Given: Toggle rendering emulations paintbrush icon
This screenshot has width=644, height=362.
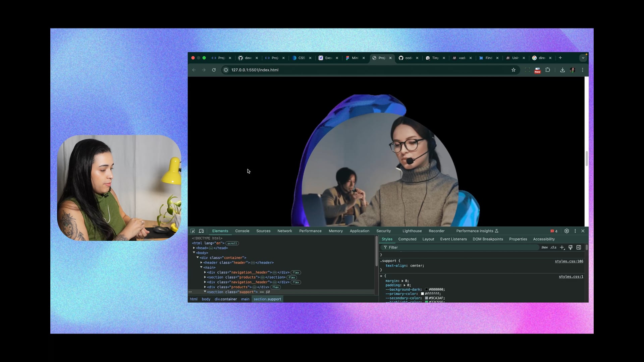Looking at the screenshot, I should (x=571, y=247).
